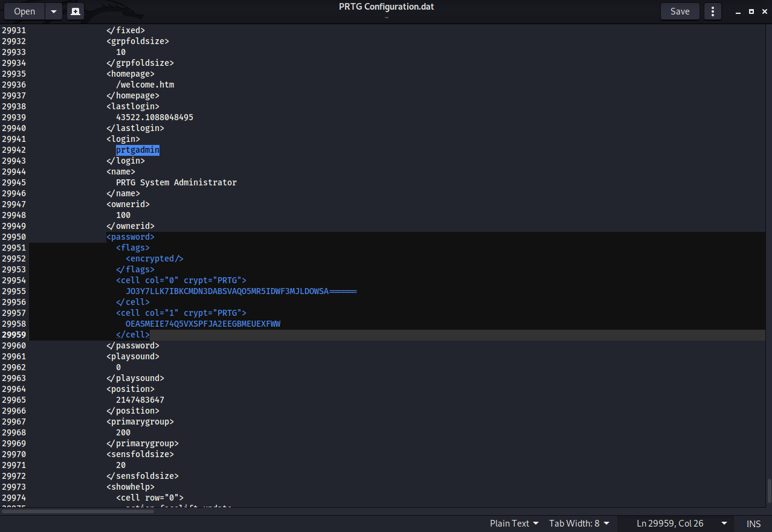Click the <cell col="1" crypt="PRTG"> line
Image resolution: width=772 pixels, height=532 pixels.
[x=181, y=313]
